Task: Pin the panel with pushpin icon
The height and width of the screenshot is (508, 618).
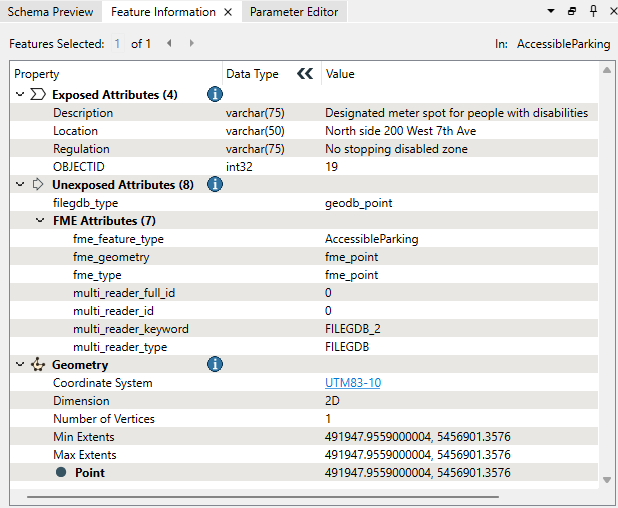Action: [x=593, y=11]
